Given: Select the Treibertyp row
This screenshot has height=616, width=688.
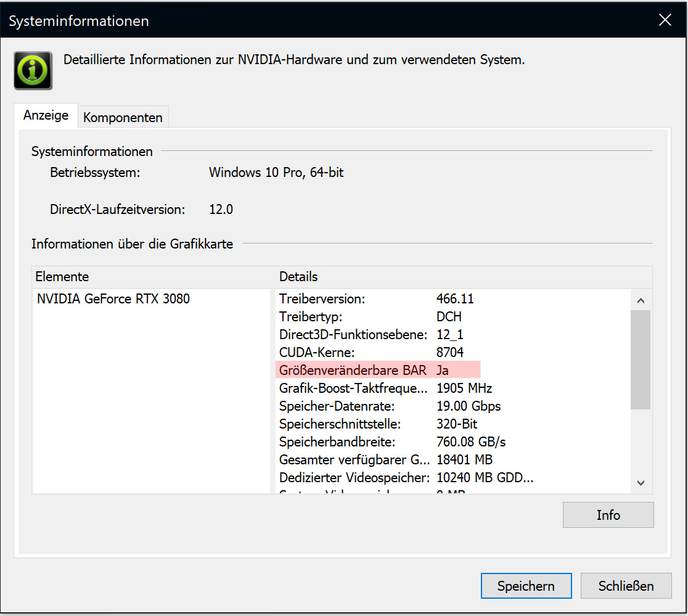Looking at the screenshot, I should [x=453, y=317].
